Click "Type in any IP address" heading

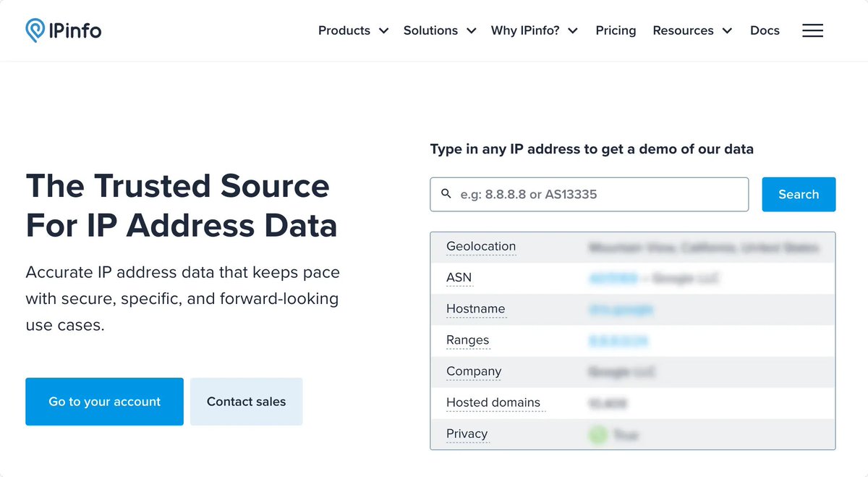[592, 149]
